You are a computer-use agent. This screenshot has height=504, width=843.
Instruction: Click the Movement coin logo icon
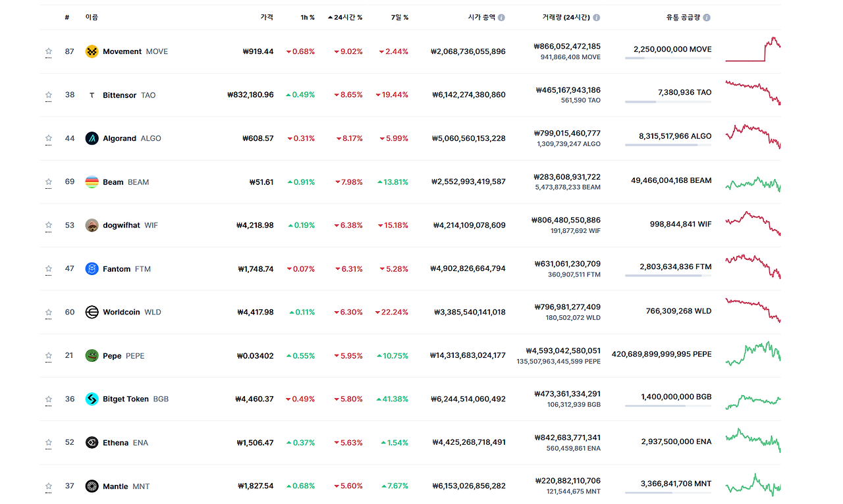click(92, 51)
